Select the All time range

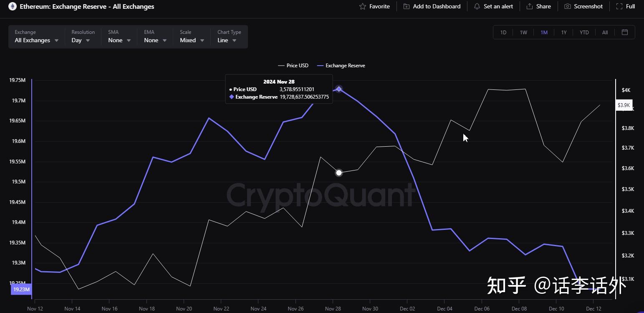(x=605, y=32)
